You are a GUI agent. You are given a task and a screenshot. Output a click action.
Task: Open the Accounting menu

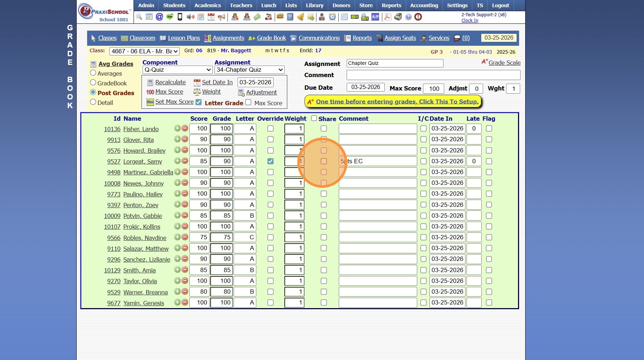tap(424, 5)
